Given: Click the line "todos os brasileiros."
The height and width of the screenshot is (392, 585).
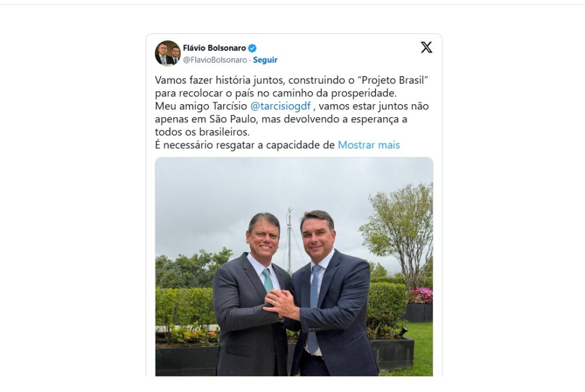Looking at the screenshot, I should click(202, 132).
